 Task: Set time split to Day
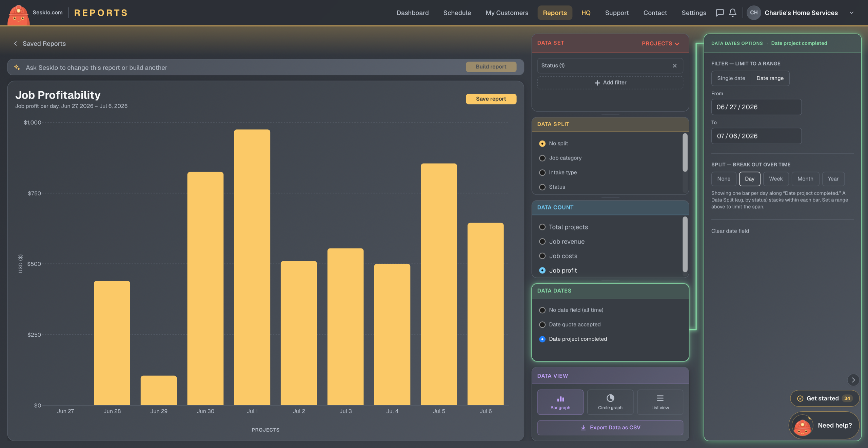pyautogui.click(x=749, y=179)
